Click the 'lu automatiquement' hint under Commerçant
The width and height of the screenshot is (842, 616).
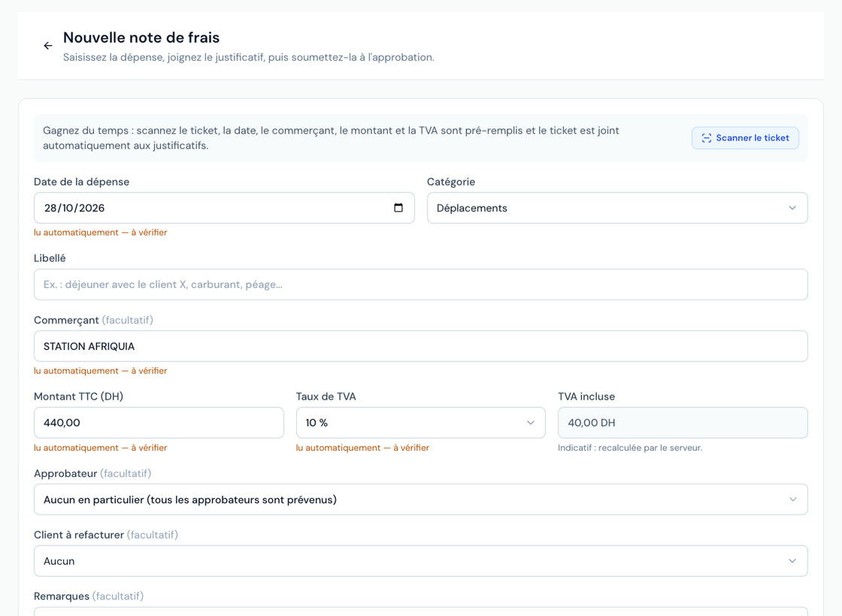[x=101, y=371]
